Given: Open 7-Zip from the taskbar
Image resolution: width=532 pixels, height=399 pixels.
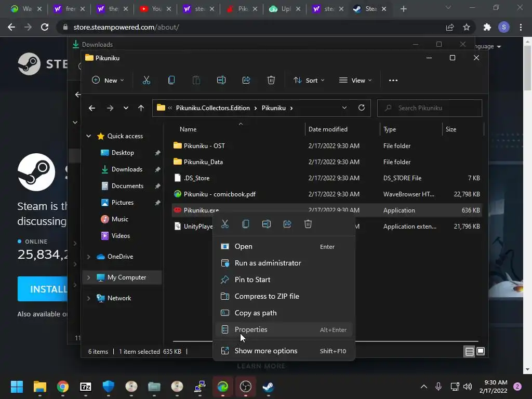Looking at the screenshot, I should (86, 387).
